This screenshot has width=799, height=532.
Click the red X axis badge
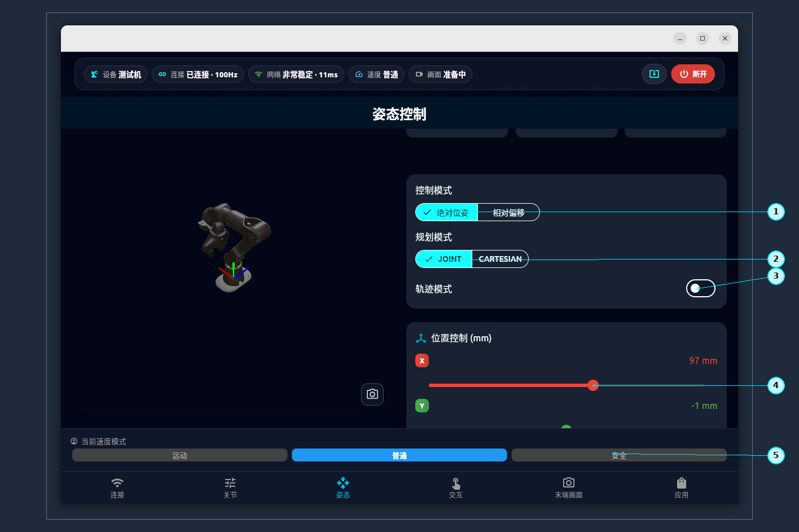[422, 360]
